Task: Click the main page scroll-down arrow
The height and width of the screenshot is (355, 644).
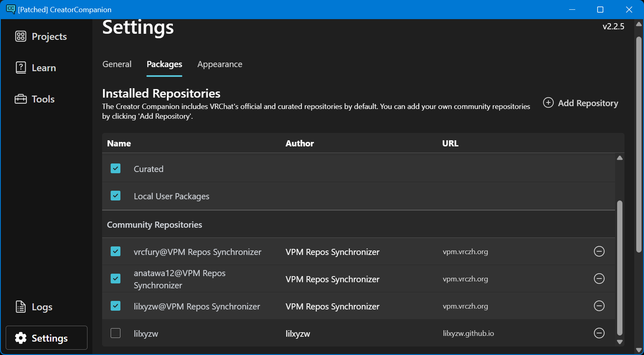Action: pos(639,350)
